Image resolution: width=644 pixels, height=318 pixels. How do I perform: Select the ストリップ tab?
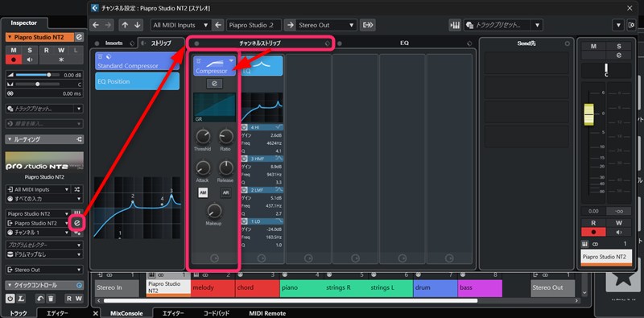[x=160, y=43]
